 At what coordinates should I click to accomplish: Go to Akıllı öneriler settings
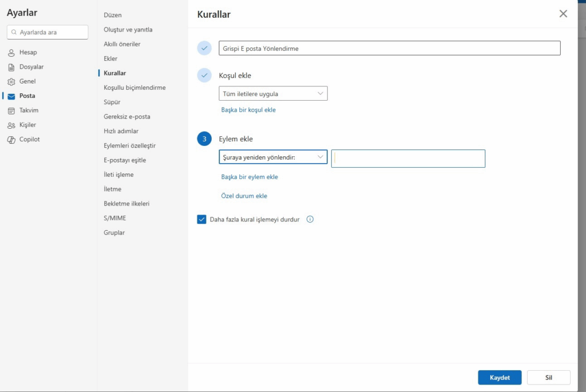[122, 44]
